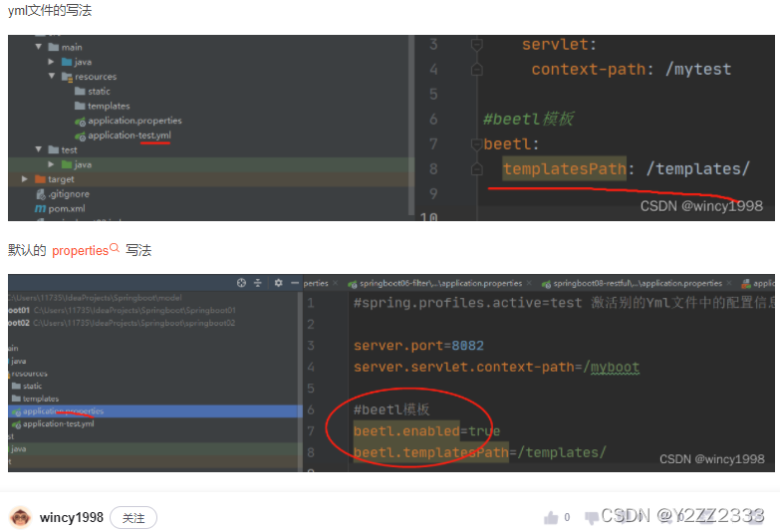Image resolution: width=780 pixels, height=532 pixels.
Task: Expand the java folder under main
Action: 51,62
